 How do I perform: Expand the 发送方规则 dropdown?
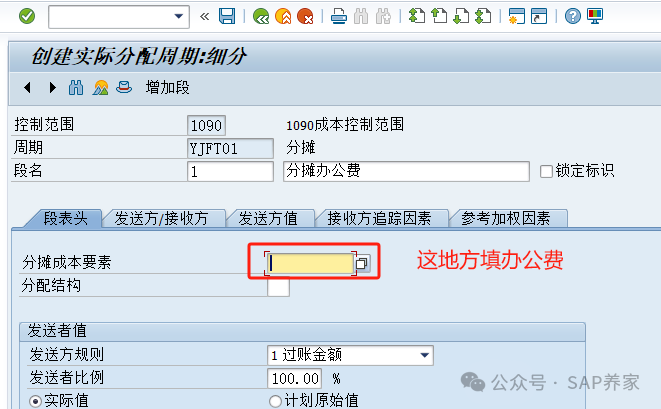pyautogui.click(x=425, y=355)
